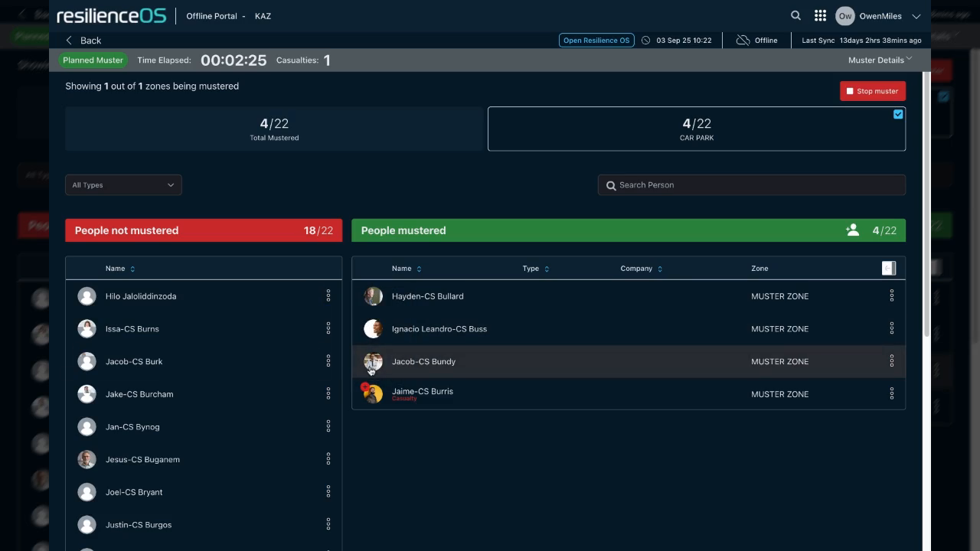Click the add person icon in mustered header

(x=852, y=230)
